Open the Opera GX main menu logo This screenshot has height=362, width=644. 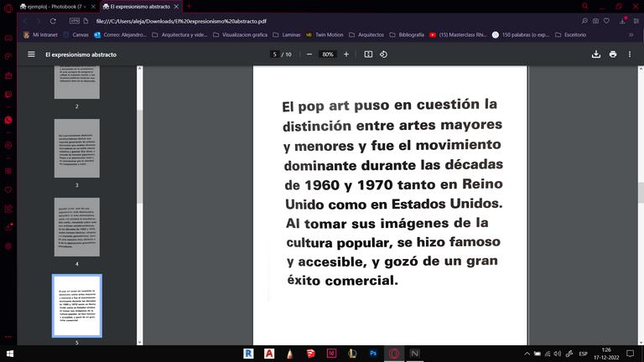tap(8, 7)
